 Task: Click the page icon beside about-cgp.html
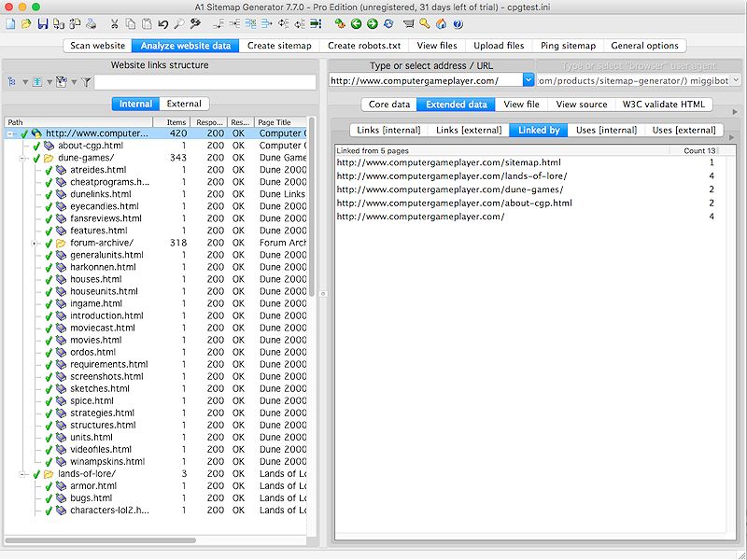[49, 146]
